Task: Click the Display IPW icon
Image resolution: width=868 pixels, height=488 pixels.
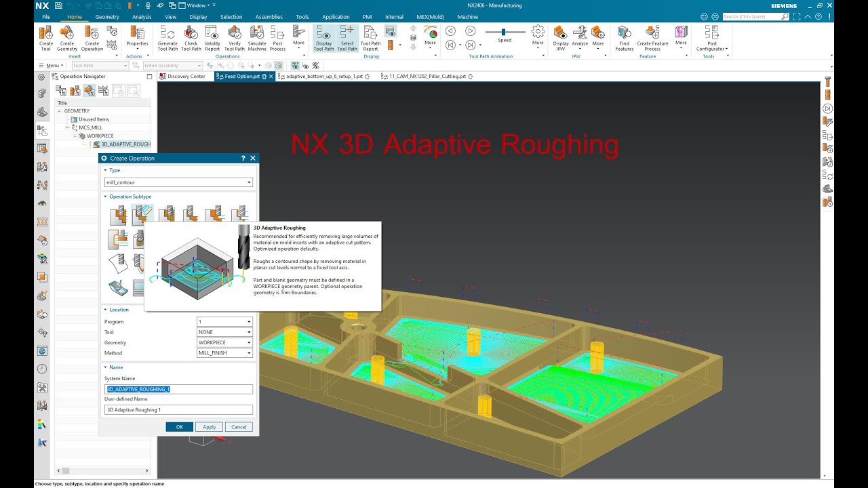Action: click(561, 38)
